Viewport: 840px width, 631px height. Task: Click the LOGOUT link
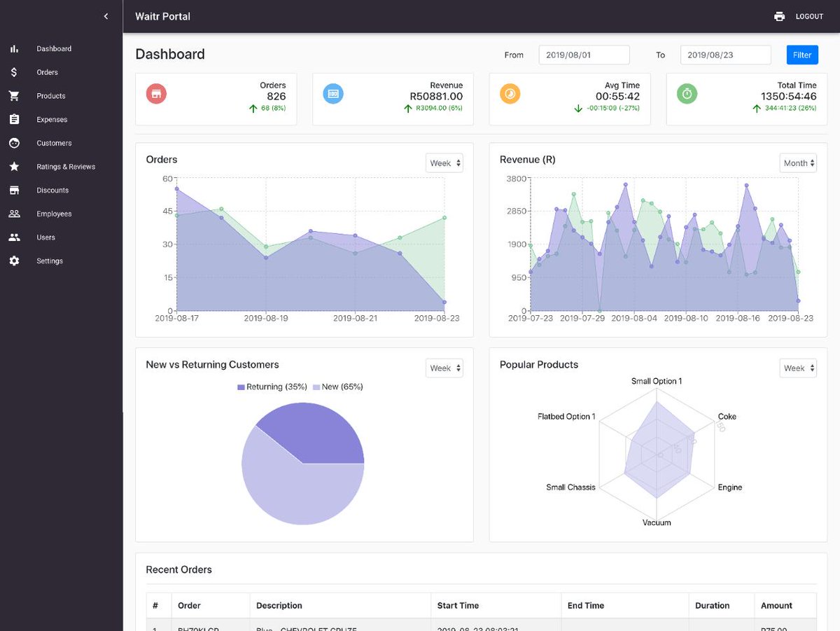[809, 16]
